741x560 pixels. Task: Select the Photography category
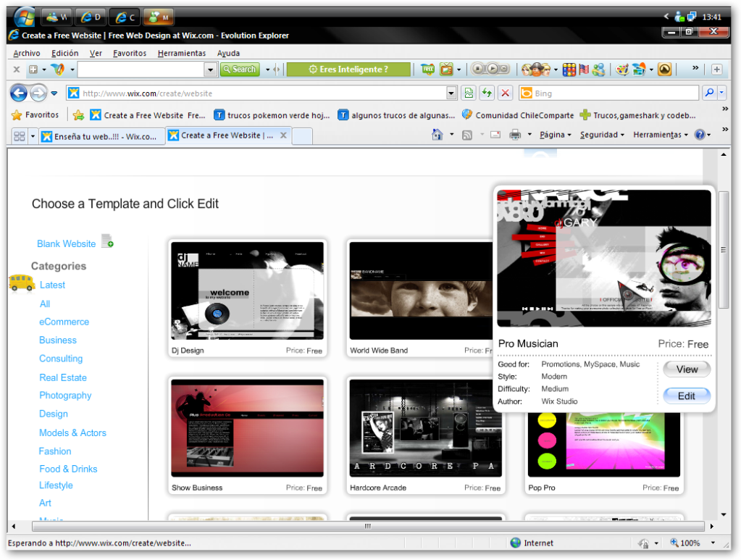point(65,396)
